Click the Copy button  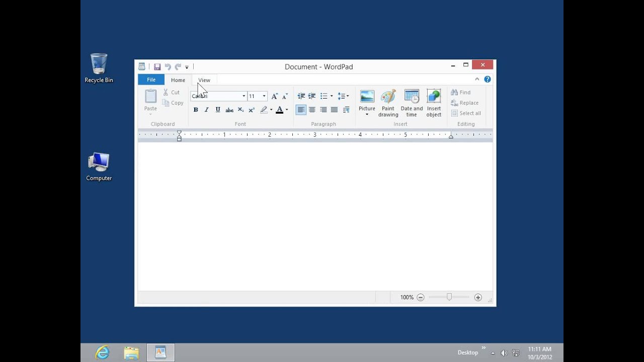pyautogui.click(x=173, y=103)
